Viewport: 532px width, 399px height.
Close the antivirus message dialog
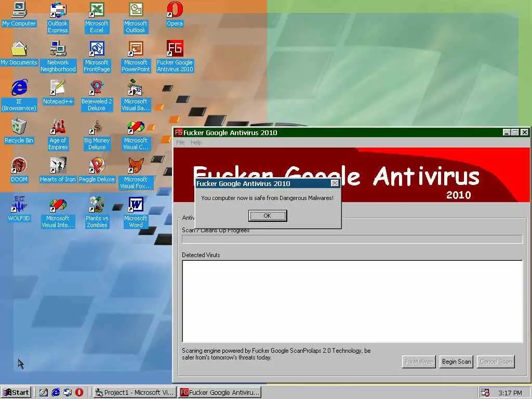pos(335,183)
